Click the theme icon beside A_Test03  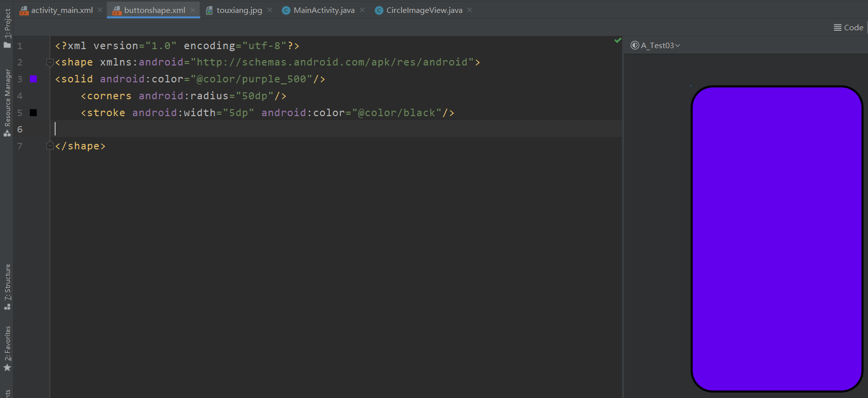(634, 45)
